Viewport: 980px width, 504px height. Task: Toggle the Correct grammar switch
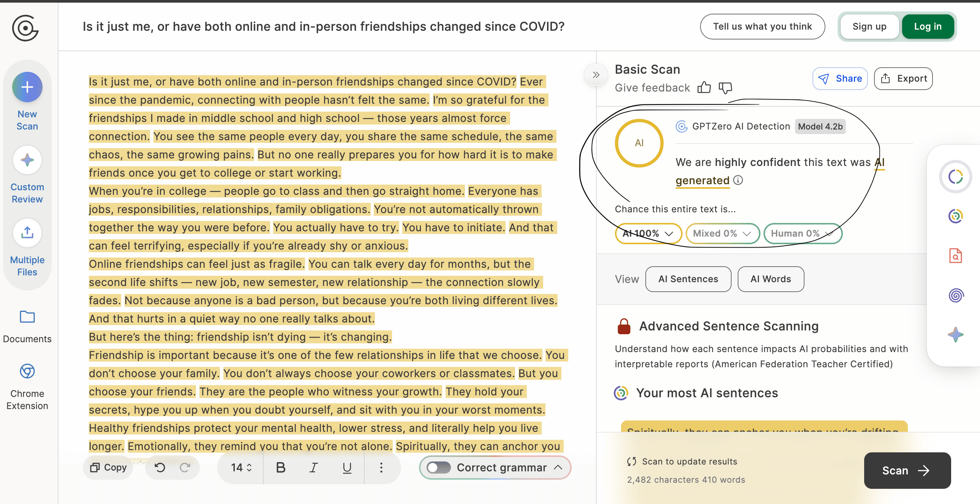point(438,468)
